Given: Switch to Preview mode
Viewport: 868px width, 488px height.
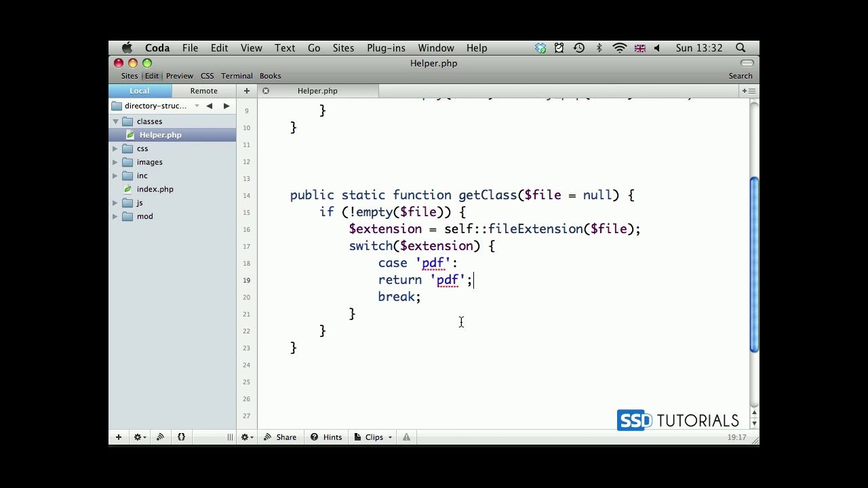Looking at the screenshot, I should point(180,76).
